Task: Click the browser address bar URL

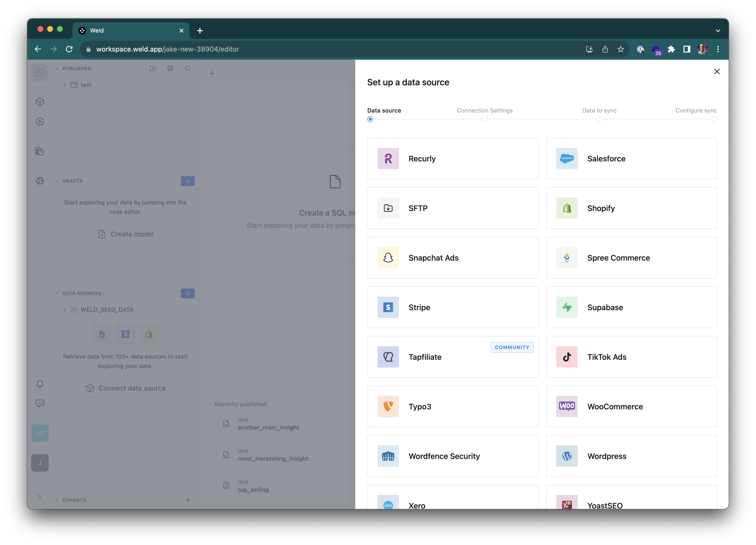Action: coord(167,49)
